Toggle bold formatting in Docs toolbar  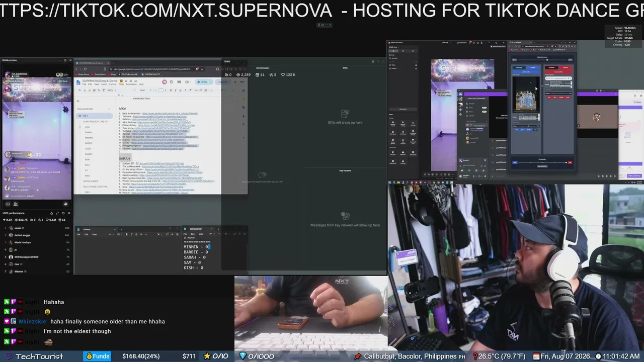[x=171, y=90]
